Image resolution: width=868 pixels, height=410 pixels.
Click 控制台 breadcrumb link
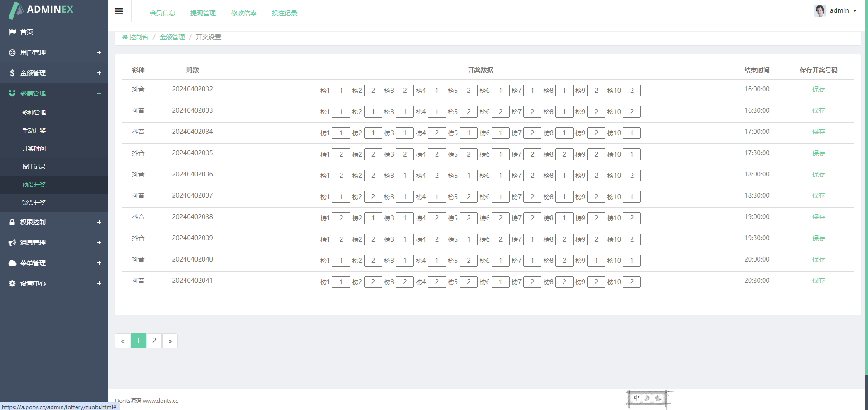click(138, 37)
